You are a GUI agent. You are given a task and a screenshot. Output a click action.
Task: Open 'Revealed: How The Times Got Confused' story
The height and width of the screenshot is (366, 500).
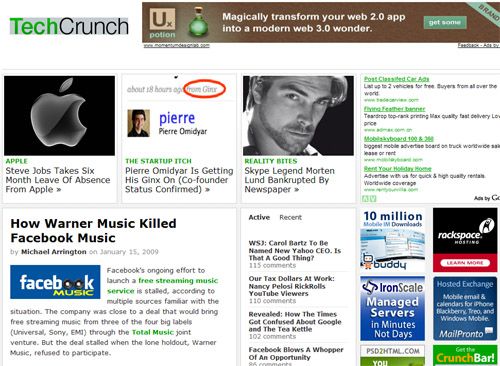point(295,321)
